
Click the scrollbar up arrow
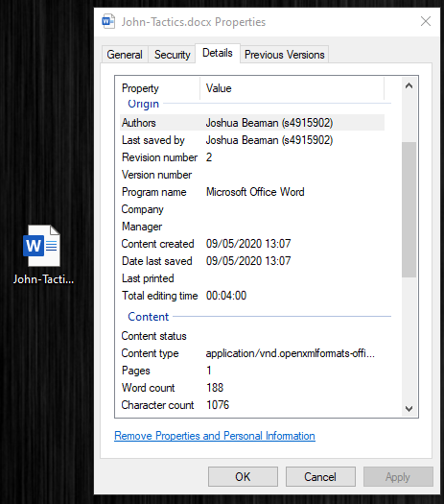(409, 85)
